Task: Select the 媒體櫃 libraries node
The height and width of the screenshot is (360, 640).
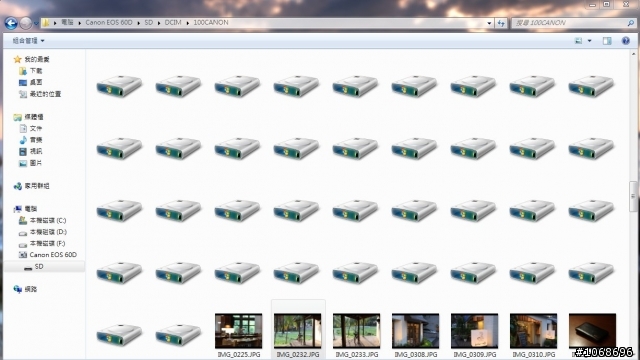Action: click(x=33, y=117)
